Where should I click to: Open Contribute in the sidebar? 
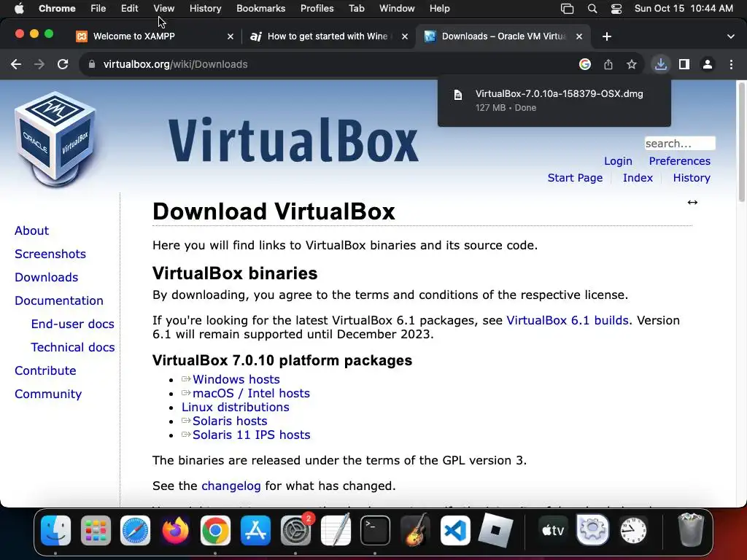45,370
